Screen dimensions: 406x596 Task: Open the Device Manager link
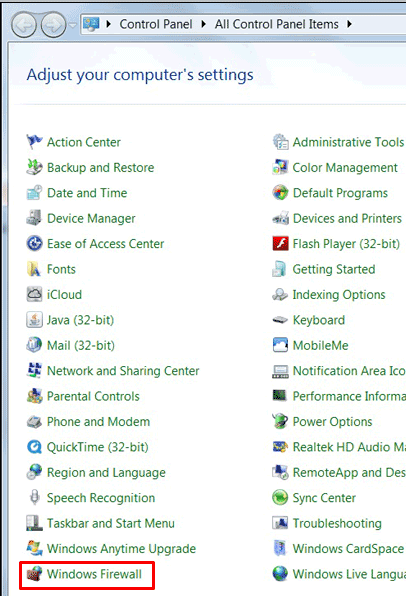click(x=91, y=219)
